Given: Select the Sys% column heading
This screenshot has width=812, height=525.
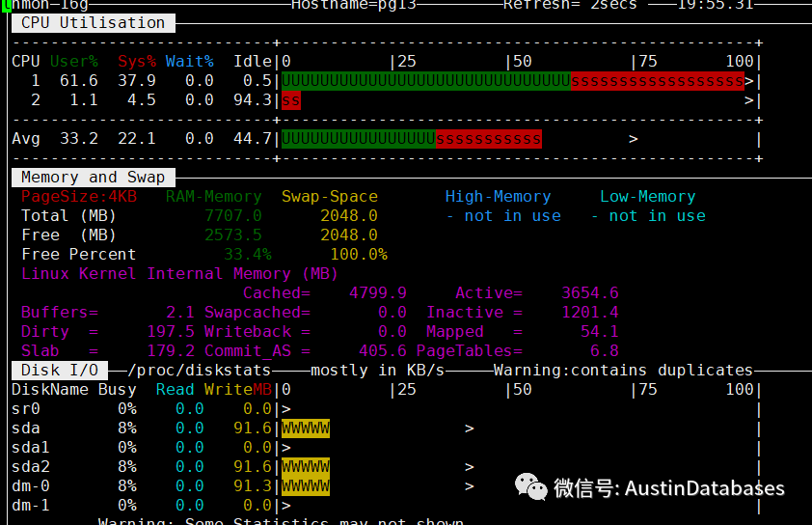Looking at the screenshot, I should point(137,61).
